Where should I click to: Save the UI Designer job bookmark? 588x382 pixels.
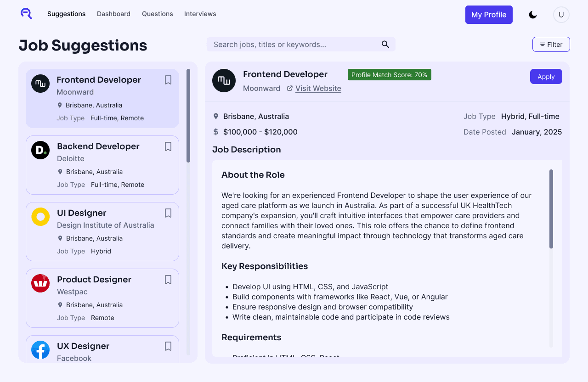168,213
